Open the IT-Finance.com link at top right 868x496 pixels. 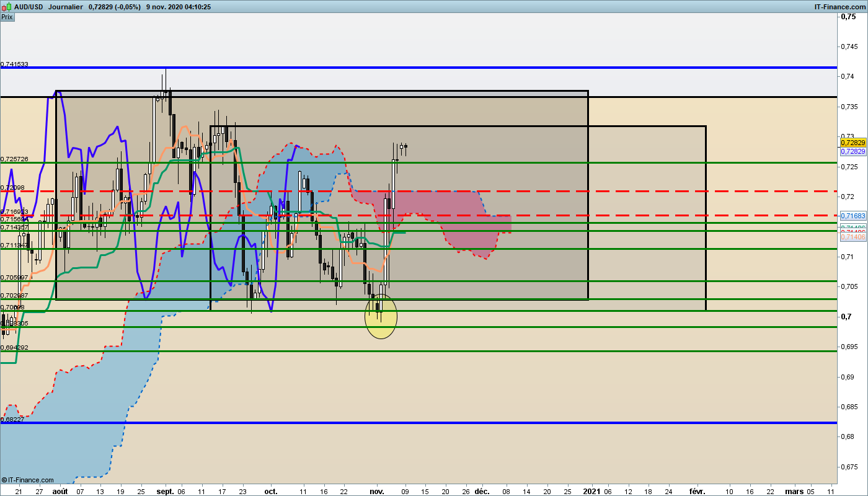pos(839,6)
